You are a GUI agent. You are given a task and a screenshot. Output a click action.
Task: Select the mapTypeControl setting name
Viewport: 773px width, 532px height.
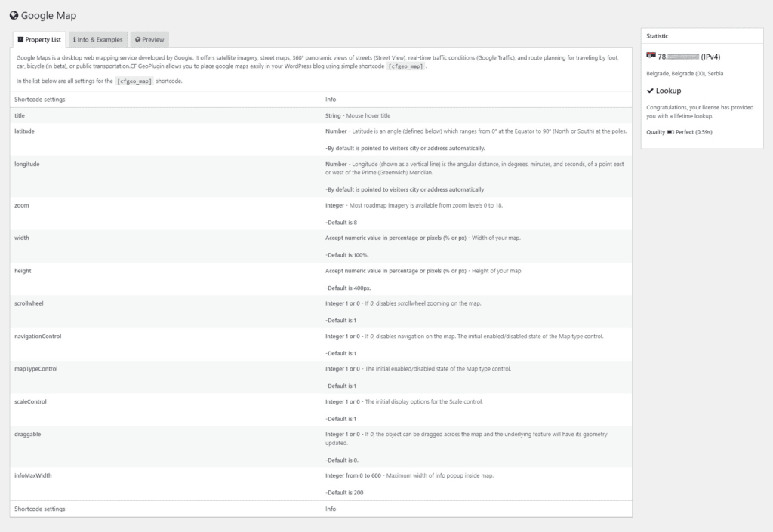[35, 369]
